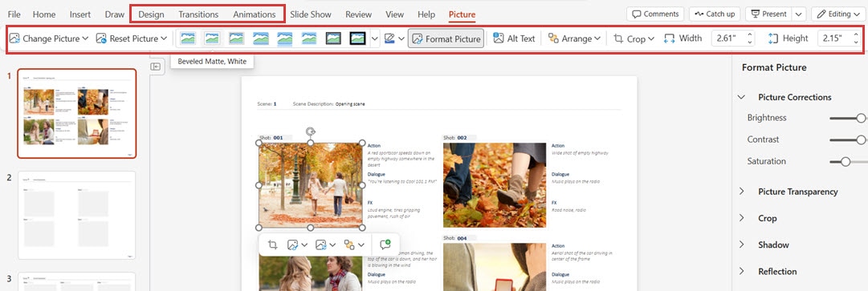Image resolution: width=868 pixels, height=291 pixels.
Task: Open the Change Picture dropdown arrow
Action: (x=85, y=38)
